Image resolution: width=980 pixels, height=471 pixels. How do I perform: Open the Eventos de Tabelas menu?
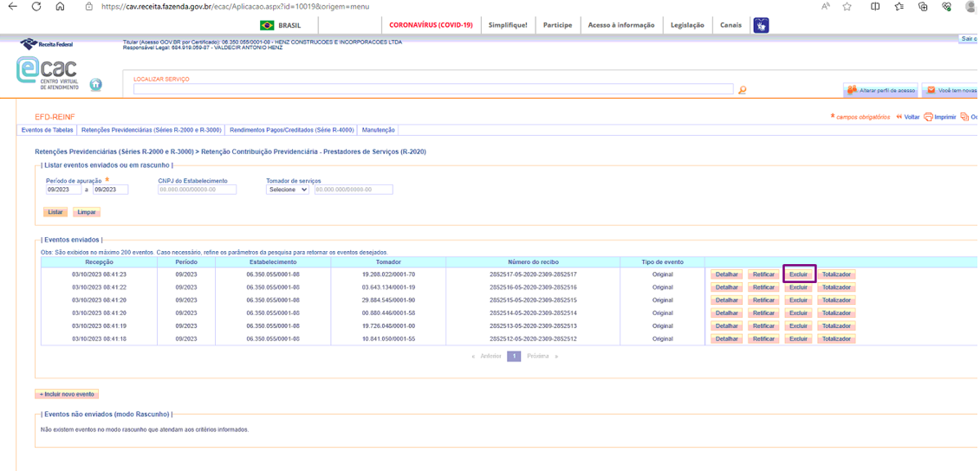tap(47, 130)
